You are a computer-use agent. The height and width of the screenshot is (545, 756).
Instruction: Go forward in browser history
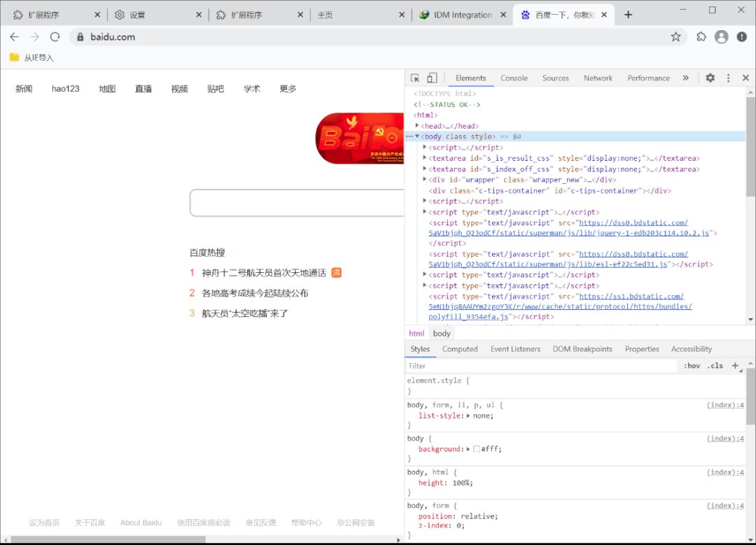35,37
